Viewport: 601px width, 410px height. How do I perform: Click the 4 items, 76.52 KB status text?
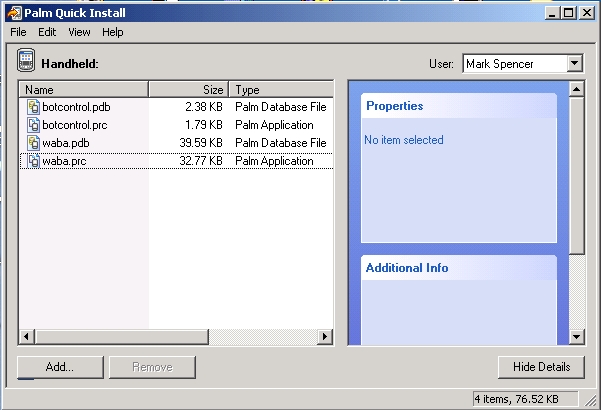(x=516, y=399)
